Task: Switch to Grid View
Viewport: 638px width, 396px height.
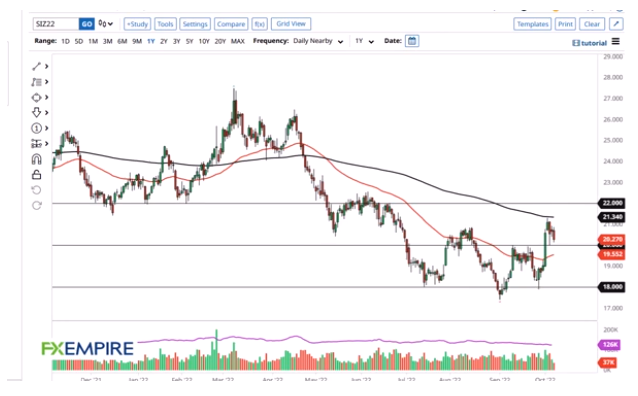Action: (x=291, y=24)
